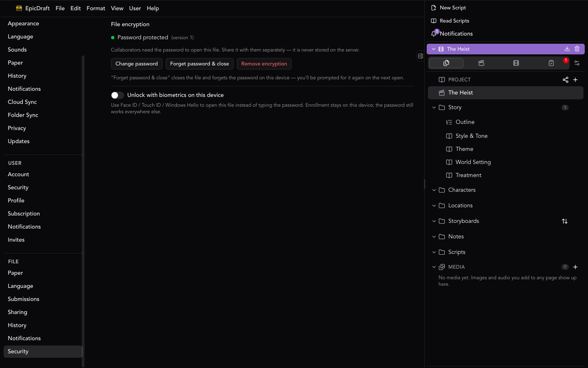588x368 pixels.
Task: Click the download icon on The Heist header
Action: 567,49
